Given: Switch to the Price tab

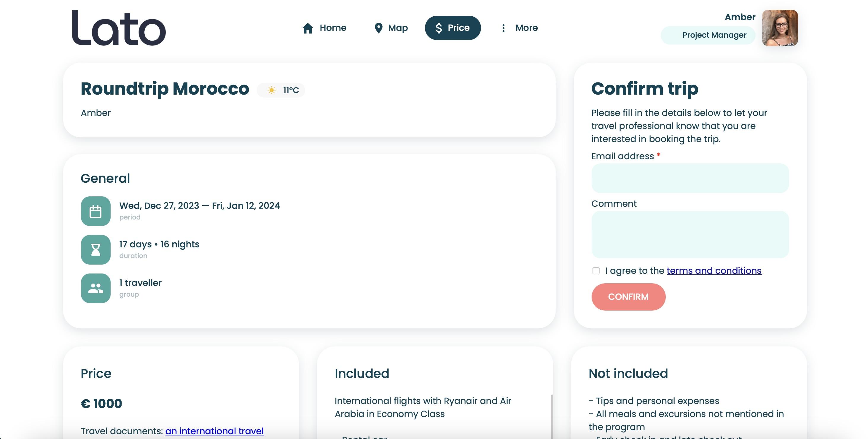Looking at the screenshot, I should pyautogui.click(x=453, y=28).
